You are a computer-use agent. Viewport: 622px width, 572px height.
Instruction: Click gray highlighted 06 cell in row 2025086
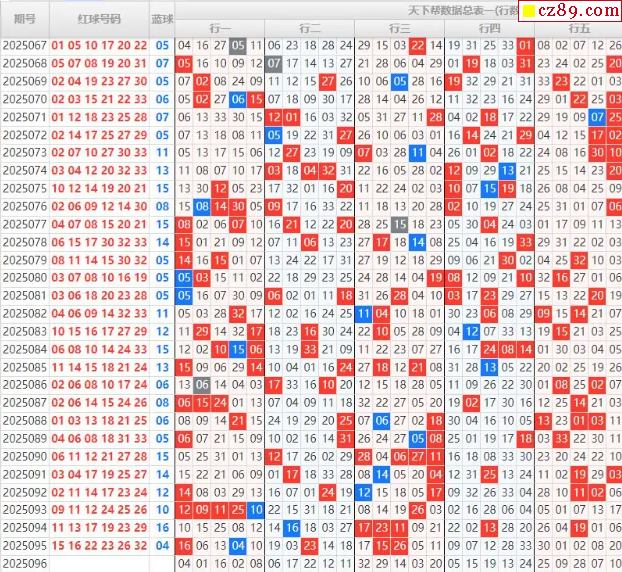coord(202,385)
